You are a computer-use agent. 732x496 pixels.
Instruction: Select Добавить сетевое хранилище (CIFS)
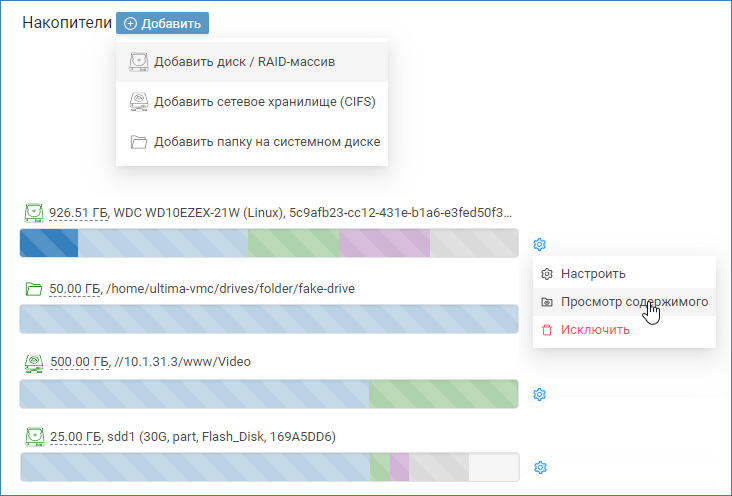pyautogui.click(x=264, y=102)
